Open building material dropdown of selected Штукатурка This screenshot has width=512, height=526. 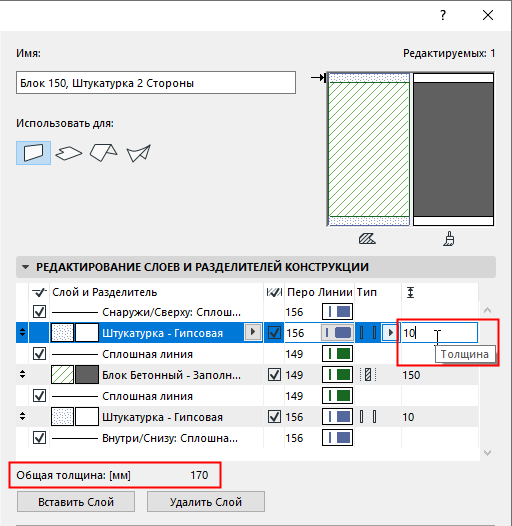coord(253,332)
